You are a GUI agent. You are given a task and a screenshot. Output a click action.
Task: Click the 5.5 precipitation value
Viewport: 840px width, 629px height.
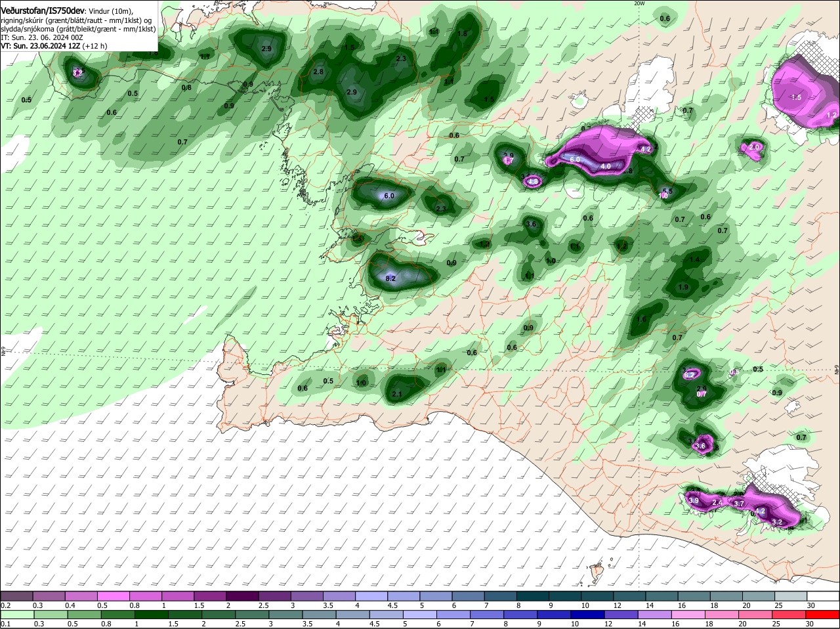667,191
